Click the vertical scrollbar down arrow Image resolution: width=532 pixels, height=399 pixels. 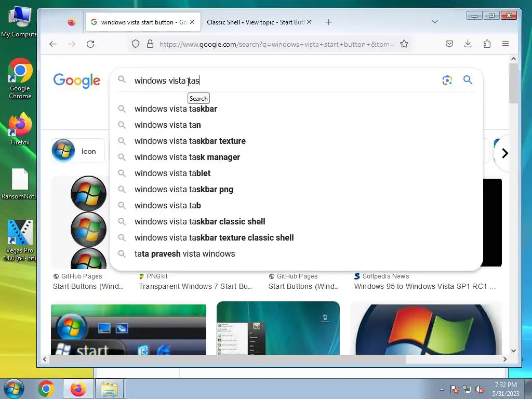(x=513, y=351)
